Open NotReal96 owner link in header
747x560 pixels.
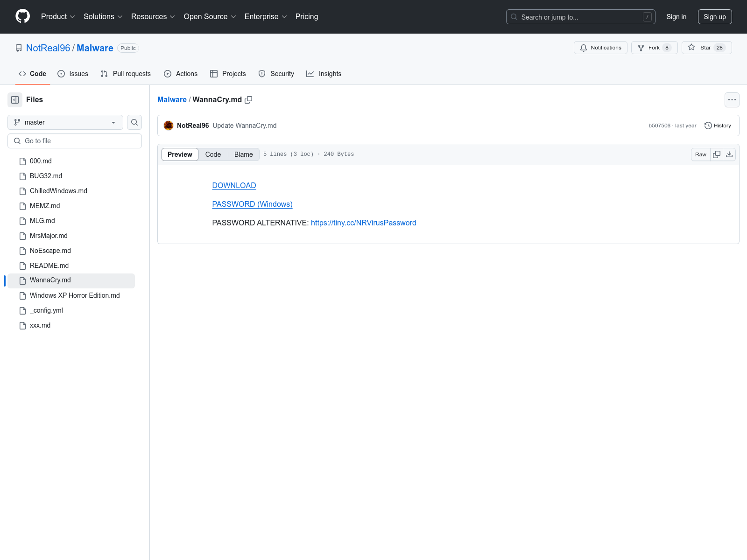(x=48, y=48)
